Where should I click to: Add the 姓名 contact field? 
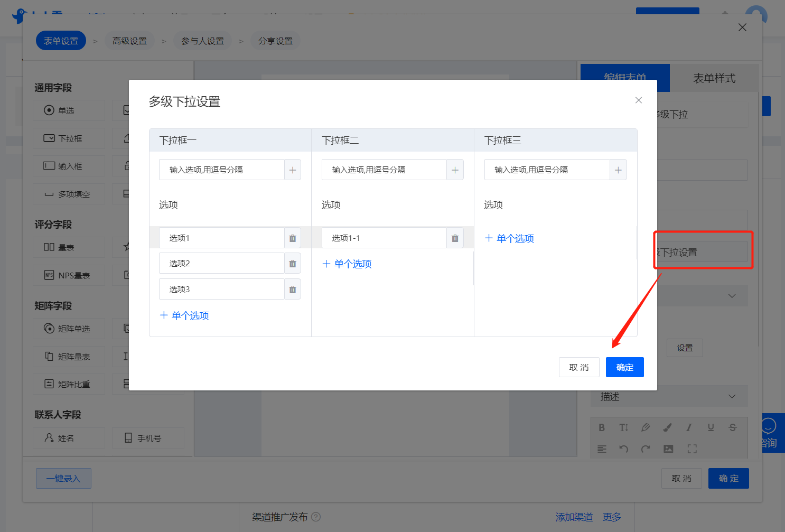69,438
